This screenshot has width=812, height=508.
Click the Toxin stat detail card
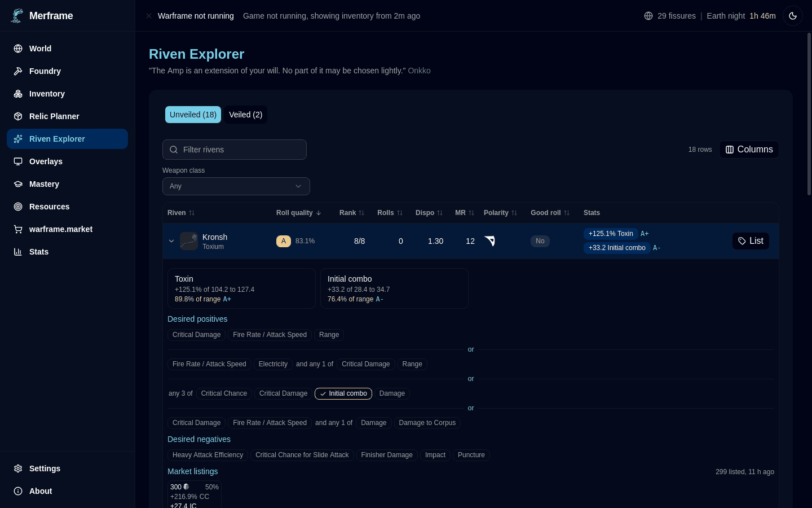(241, 288)
